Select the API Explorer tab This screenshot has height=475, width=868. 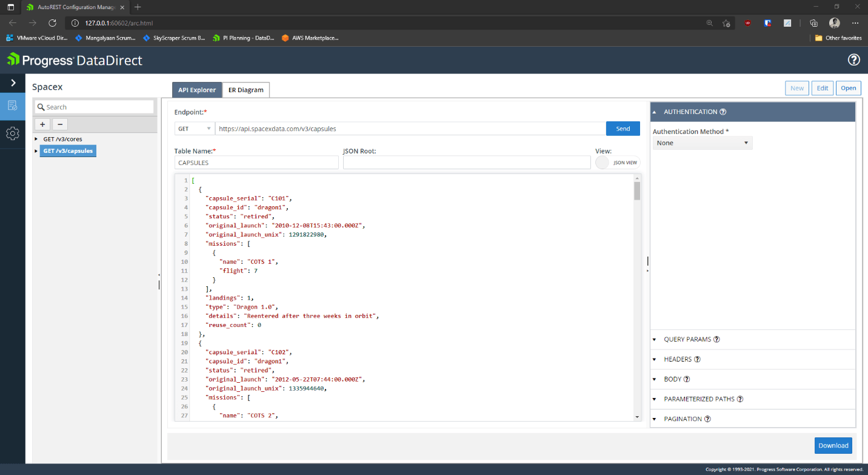pos(196,90)
